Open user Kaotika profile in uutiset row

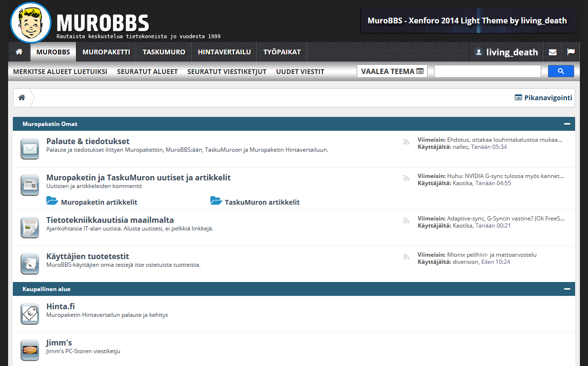pos(462,183)
